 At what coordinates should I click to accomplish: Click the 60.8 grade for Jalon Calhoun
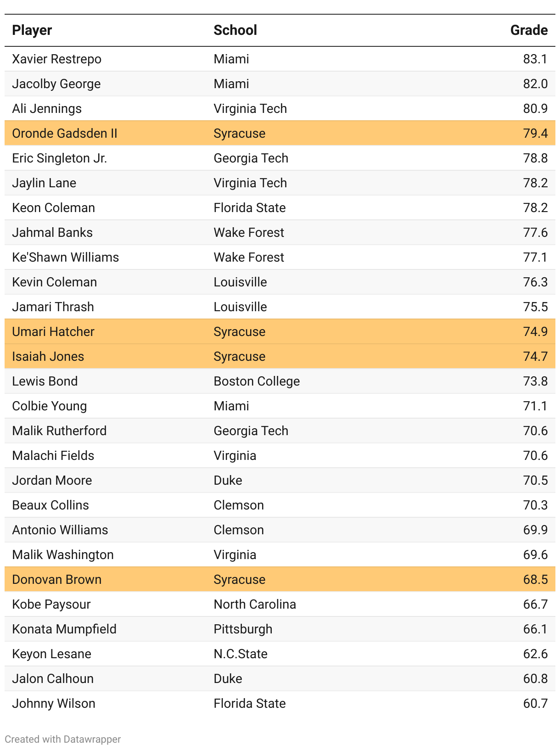[535, 679]
